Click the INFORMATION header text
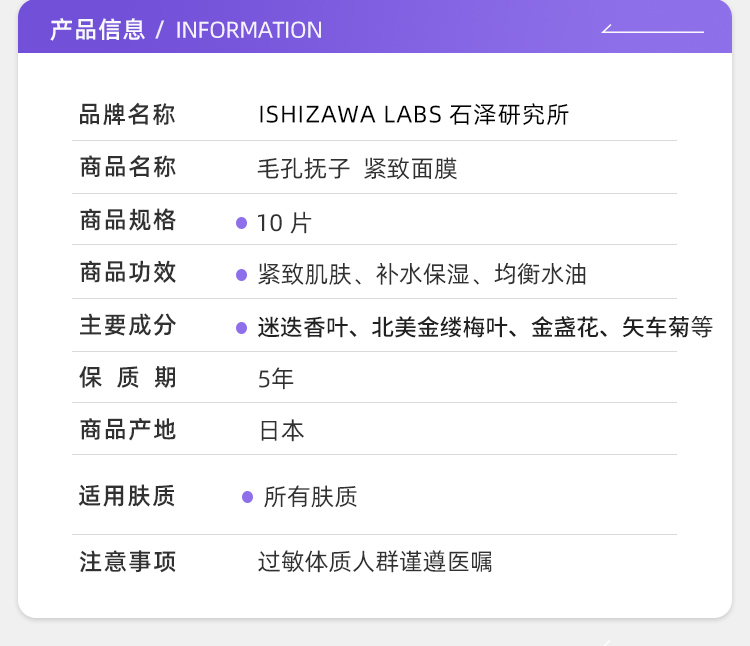 (249, 30)
